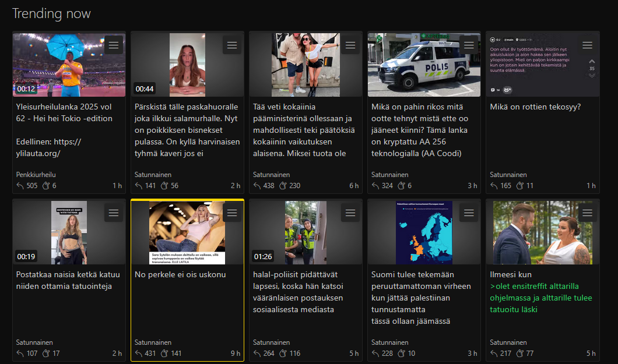
Task: Open hamburger menu on Suomi tulee tekemään card
Action: [x=469, y=213]
